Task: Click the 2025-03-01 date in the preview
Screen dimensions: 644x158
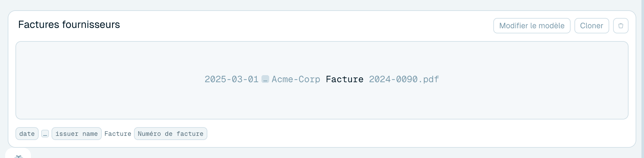Action: (232, 79)
